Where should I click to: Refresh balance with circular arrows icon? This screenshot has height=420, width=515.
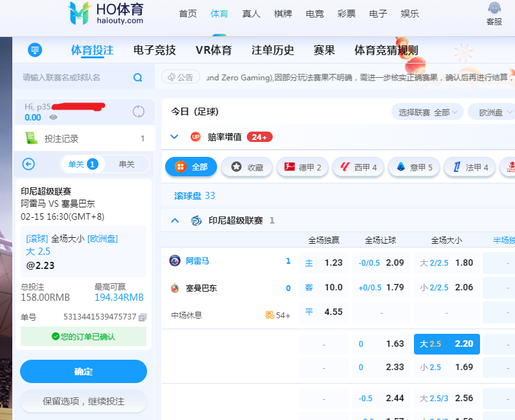[139, 111]
